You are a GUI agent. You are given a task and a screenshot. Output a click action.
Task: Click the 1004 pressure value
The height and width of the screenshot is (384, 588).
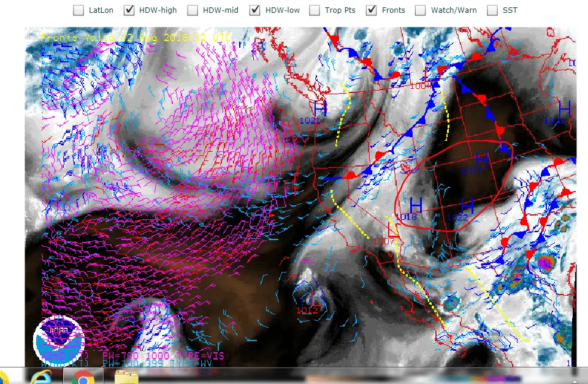click(x=421, y=86)
